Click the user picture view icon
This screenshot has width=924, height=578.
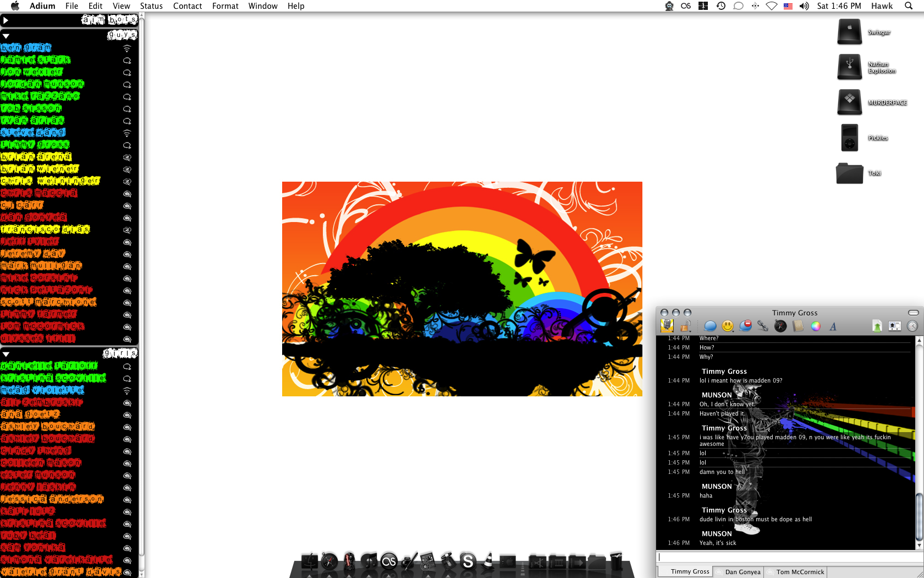[x=895, y=326]
